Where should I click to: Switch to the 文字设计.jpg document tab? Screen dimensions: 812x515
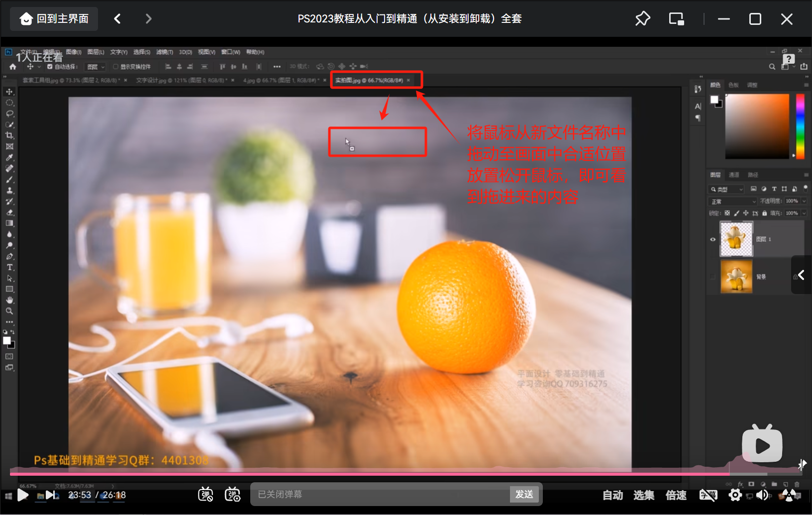[x=182, y=80]
